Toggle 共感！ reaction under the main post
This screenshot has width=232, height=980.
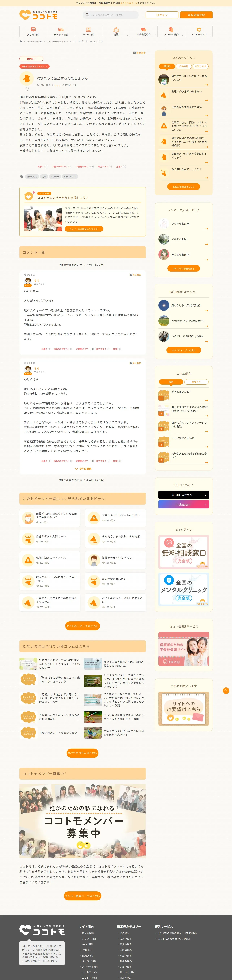43,167
